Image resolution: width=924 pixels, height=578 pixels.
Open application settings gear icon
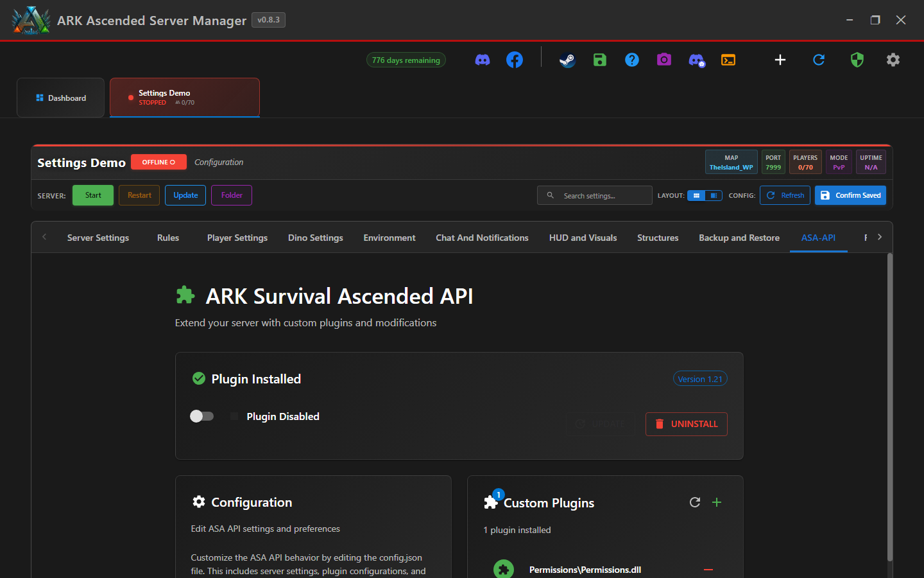point(893,60)
